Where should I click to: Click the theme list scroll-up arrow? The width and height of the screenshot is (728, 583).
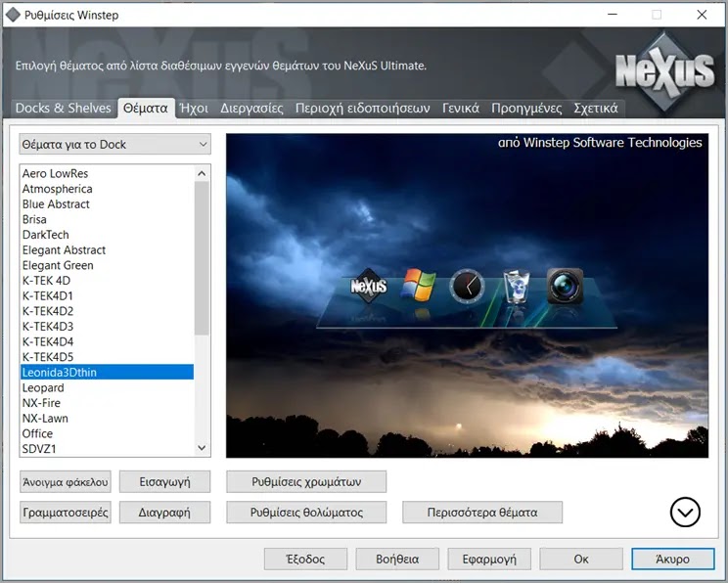[x=202, y=173]
